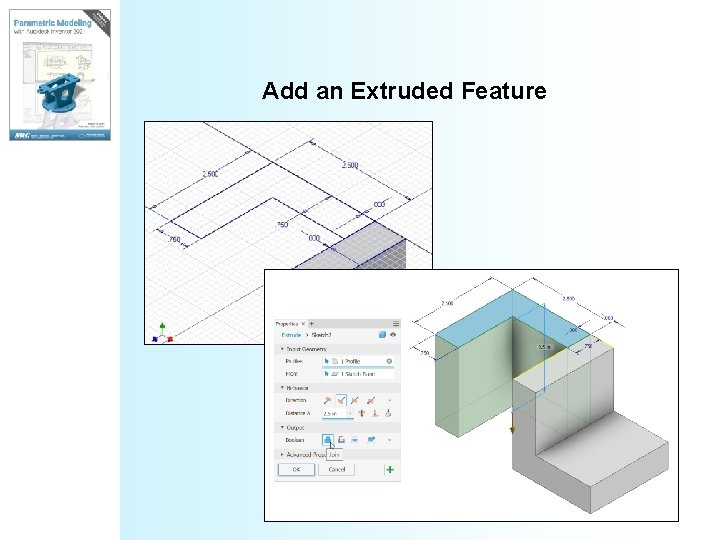The height and width of the screenshot is (540, 720).
Task: Select the Through All extent icon
Action: click(x=362, y=413)
